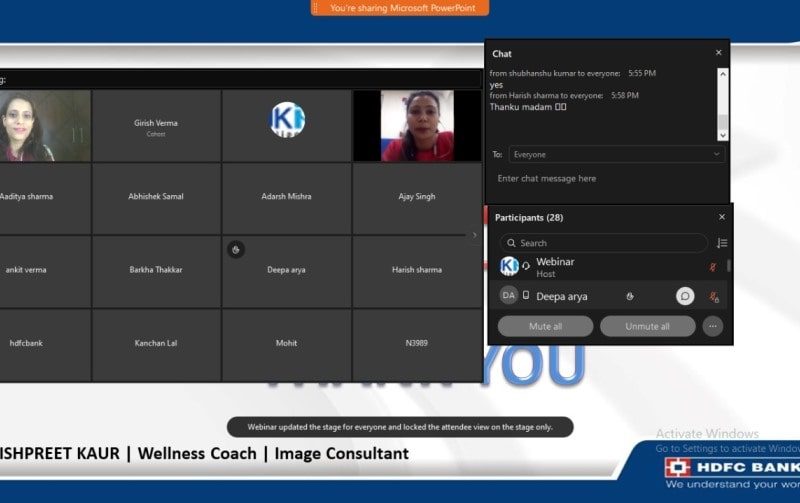Click the raised hand icon on Deepa arya's tile

235,250
